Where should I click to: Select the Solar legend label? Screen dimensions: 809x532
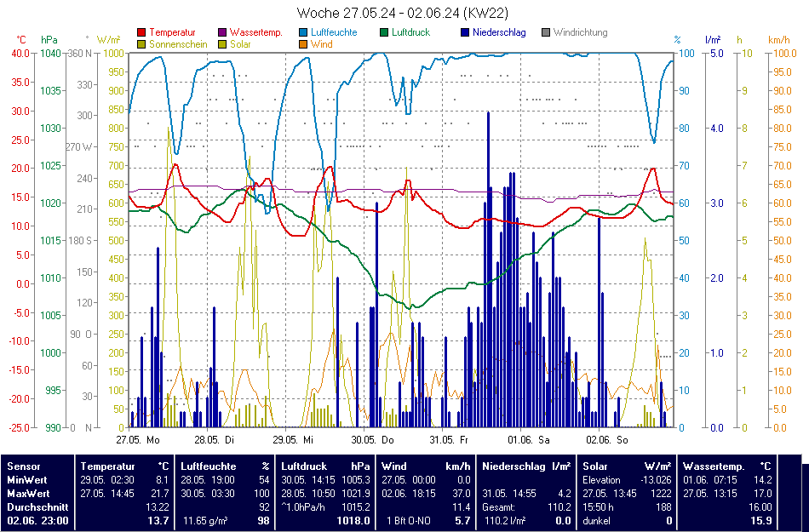point(240,43)
